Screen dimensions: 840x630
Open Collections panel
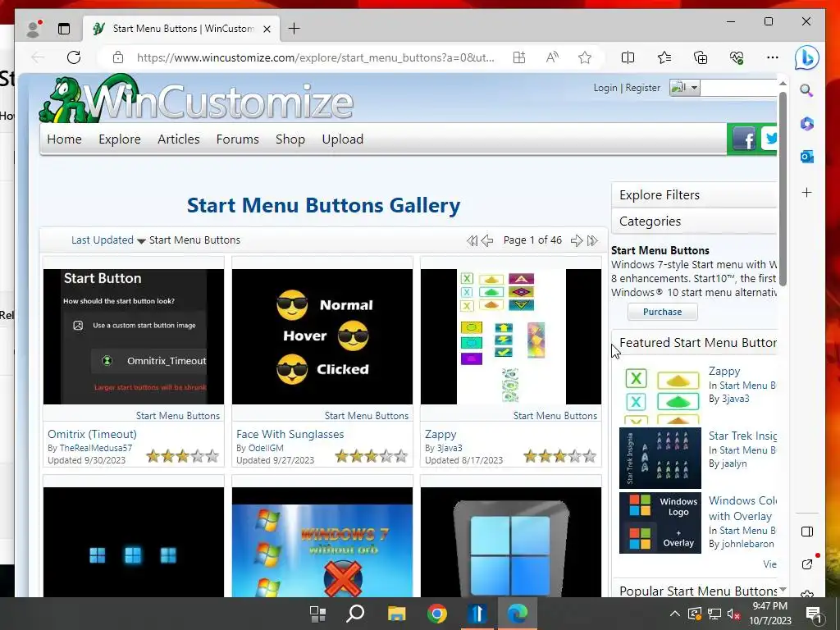[701, 57]
